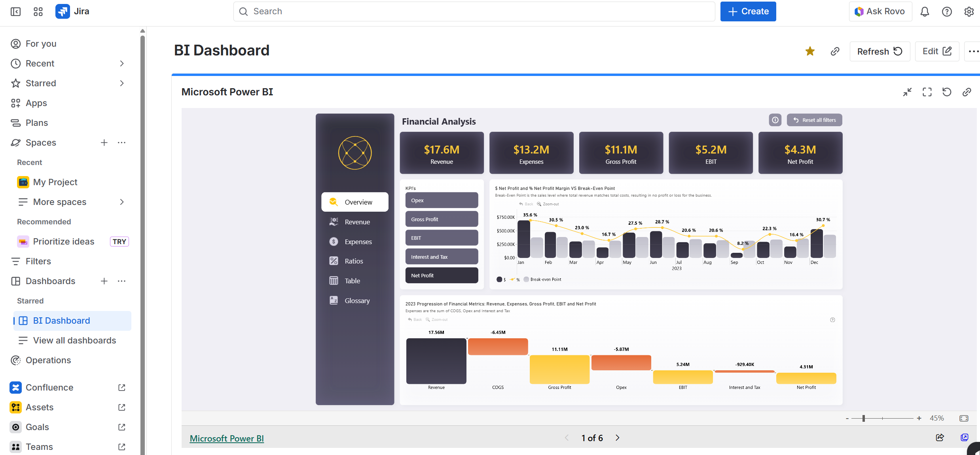Open the Jira settings gear
The width and height of the screenshot is (980, 455).
[969, 11]
